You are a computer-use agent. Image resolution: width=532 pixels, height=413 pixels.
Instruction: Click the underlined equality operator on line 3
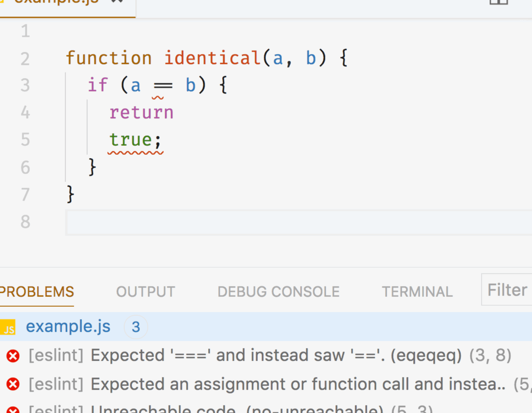162,86
